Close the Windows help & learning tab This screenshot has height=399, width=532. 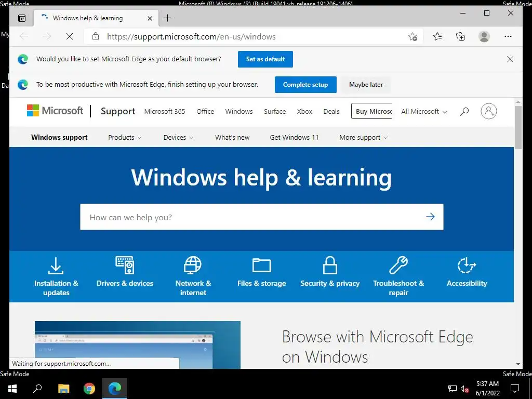coord(150,18)
